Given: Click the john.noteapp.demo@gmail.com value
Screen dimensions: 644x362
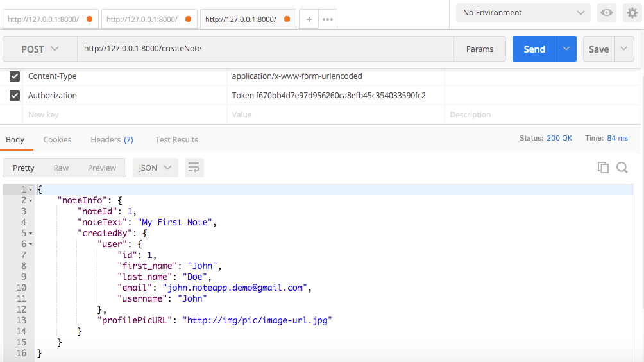Looking at the screenshot, I should pyautogui.click(x=235, y=288).
